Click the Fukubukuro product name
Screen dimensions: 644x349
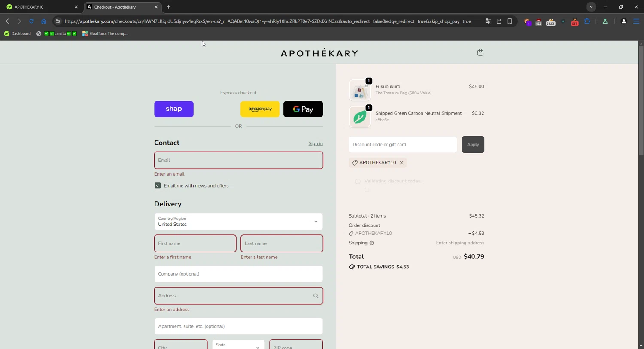pyautogui.click(x=388, y=86)
